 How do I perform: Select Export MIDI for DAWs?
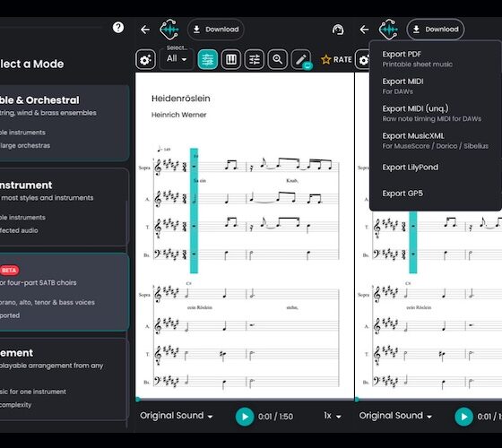pos(435,86)
